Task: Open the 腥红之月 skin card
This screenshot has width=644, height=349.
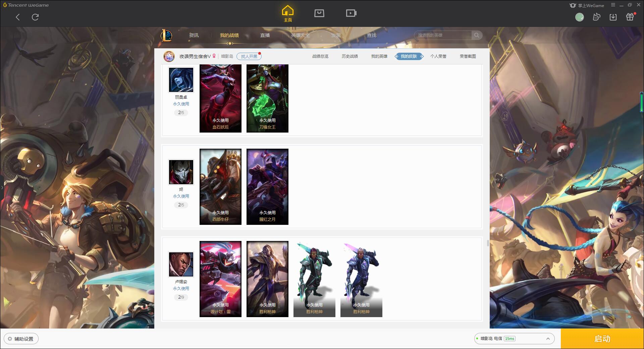Action: pos(267,187)
